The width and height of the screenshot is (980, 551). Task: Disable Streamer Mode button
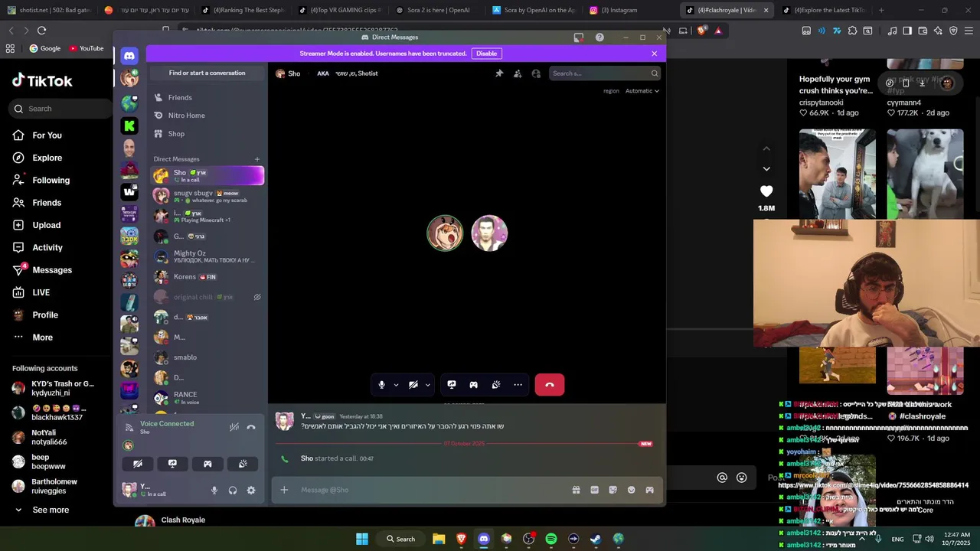tap(487, 54)
